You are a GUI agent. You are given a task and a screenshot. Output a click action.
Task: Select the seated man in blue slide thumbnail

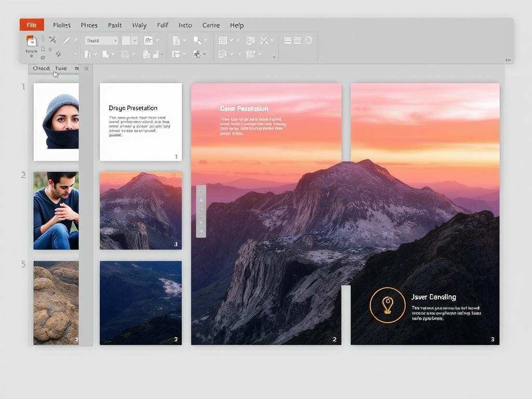pyautogui.click(x=56, y=210)
